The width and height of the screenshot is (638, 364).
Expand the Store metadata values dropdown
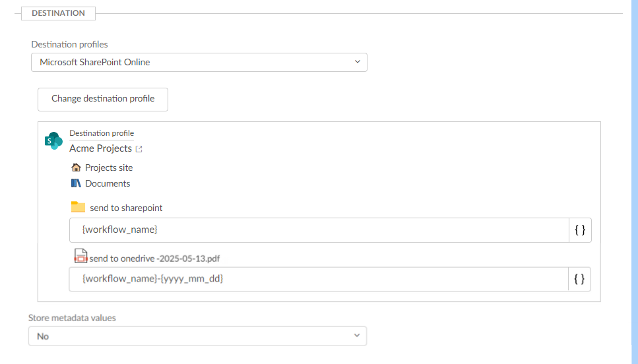pos(197,336)
